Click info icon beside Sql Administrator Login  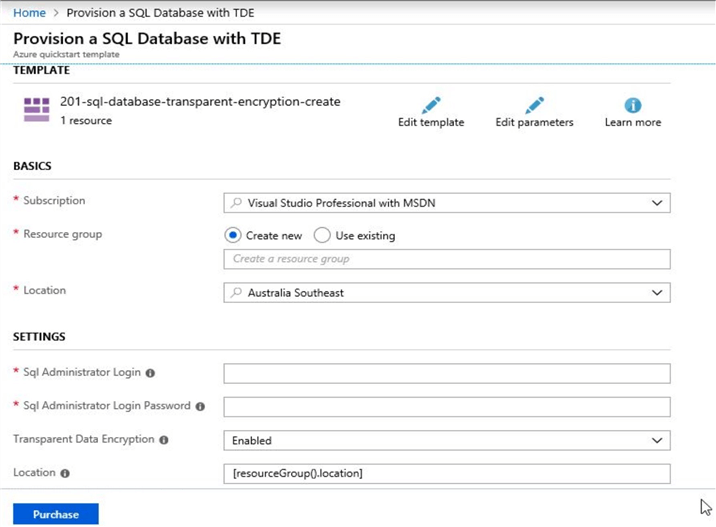pyautogui.click(x=151, y=373)
